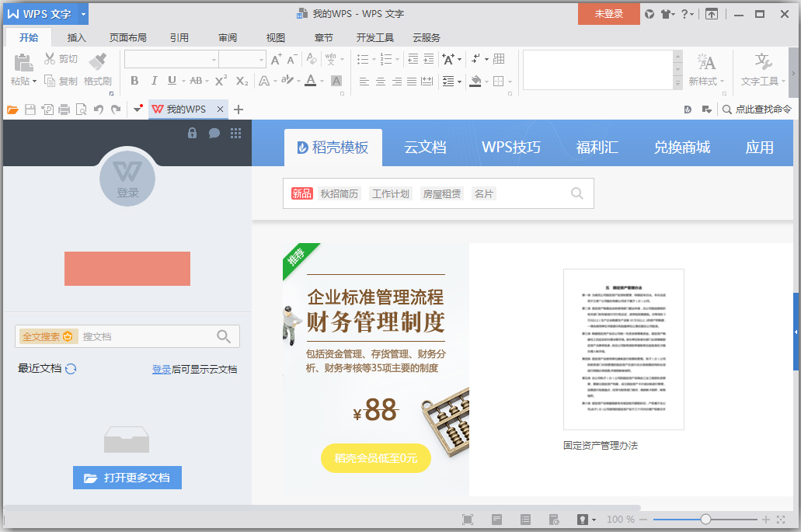Click the 登录 link for cloud documents
The image size is (801, 532).
click(x=162, y=369)
